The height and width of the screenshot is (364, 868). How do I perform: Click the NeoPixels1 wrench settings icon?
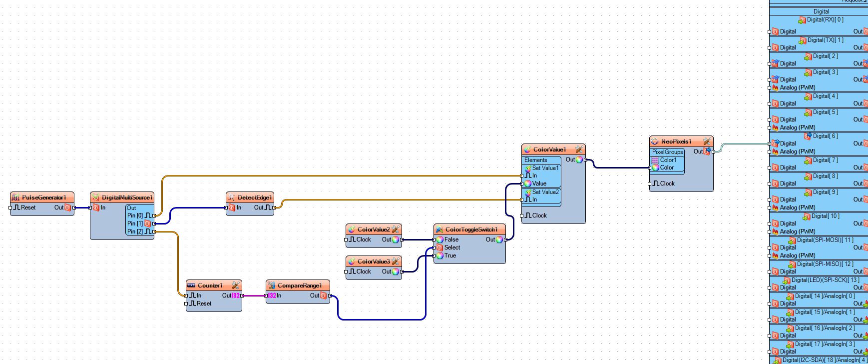point(707,141)
